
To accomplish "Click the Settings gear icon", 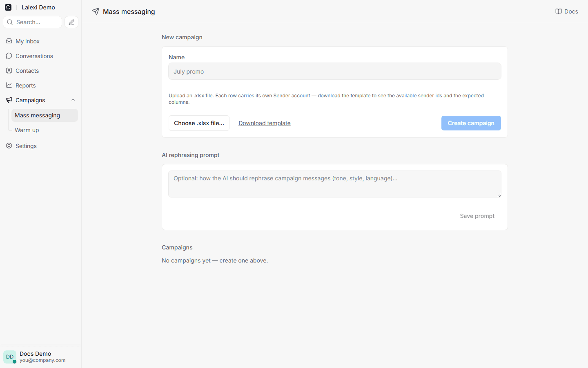I will click(9, 146).
